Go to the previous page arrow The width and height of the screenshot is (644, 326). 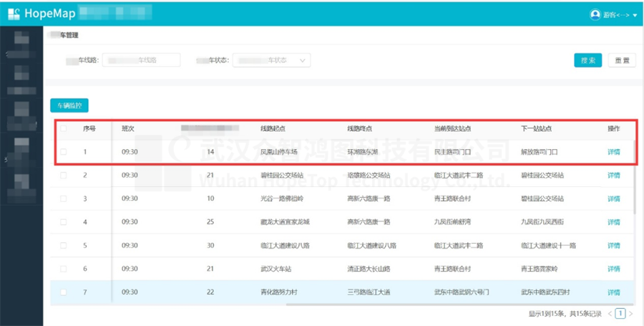(x=610, y=314)
